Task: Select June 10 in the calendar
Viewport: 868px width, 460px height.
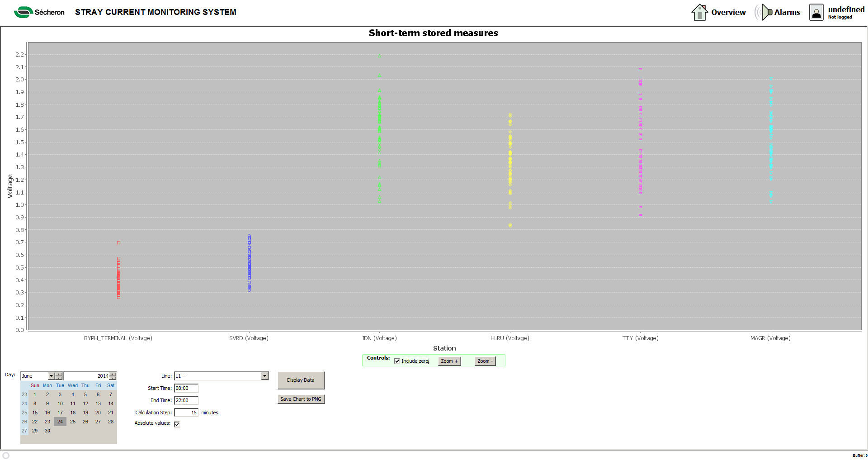Action: coord(60,403)
